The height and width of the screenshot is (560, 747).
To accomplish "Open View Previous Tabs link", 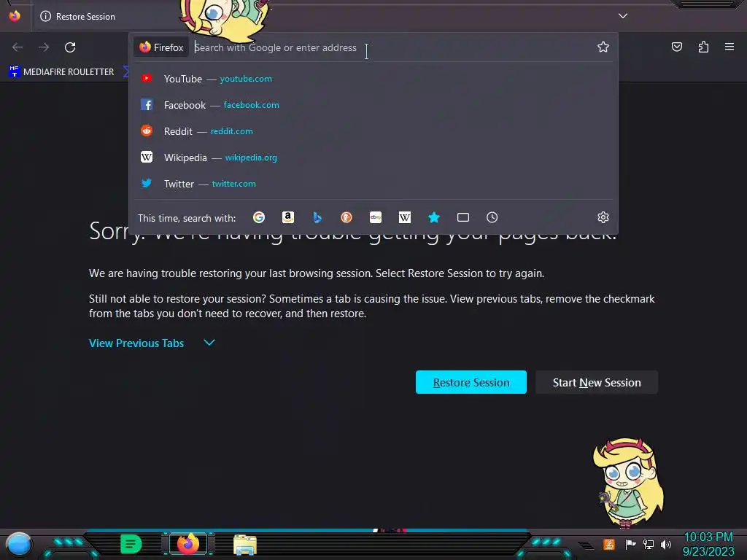I will click(x=136, y=343).
